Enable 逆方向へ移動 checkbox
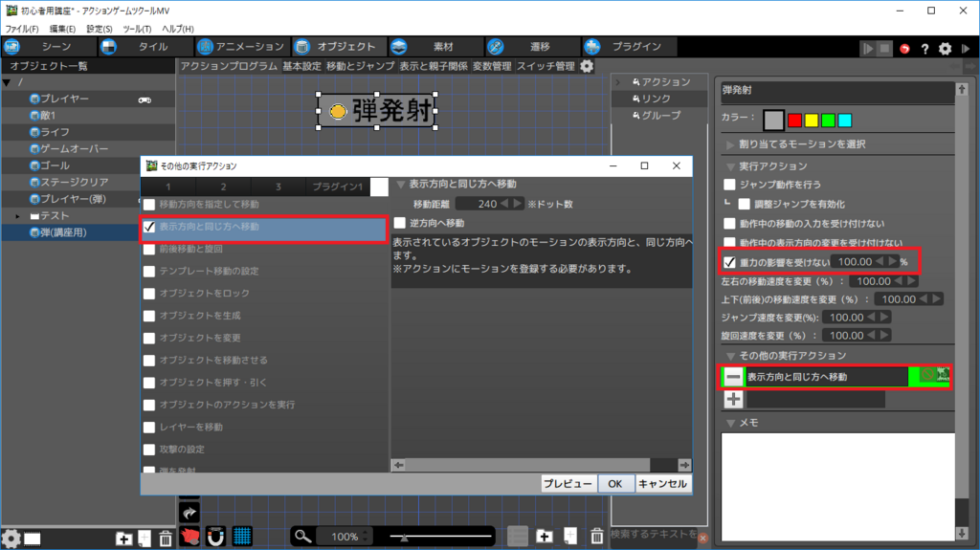This screenshot has height=550, width=980. pyautogui.click(x=400, y=223)
